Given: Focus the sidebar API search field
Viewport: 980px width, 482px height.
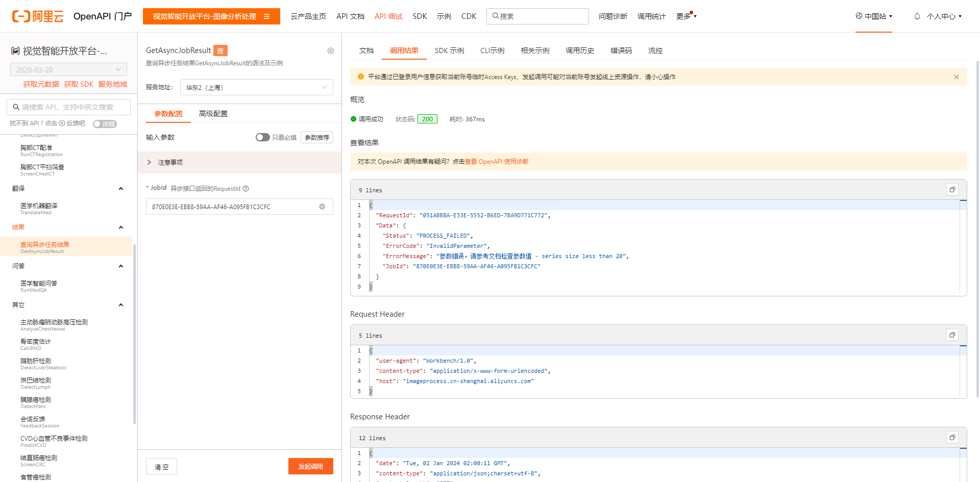Looking at the screenshot, I should pos(68,107).
